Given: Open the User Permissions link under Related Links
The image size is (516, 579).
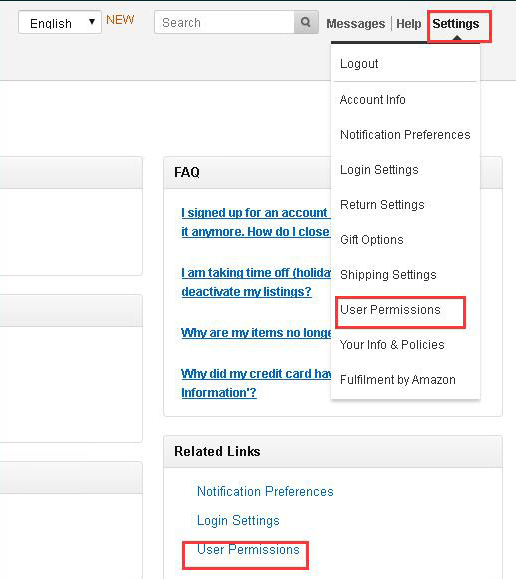Looking at the screenshot, I should point(248,549).
